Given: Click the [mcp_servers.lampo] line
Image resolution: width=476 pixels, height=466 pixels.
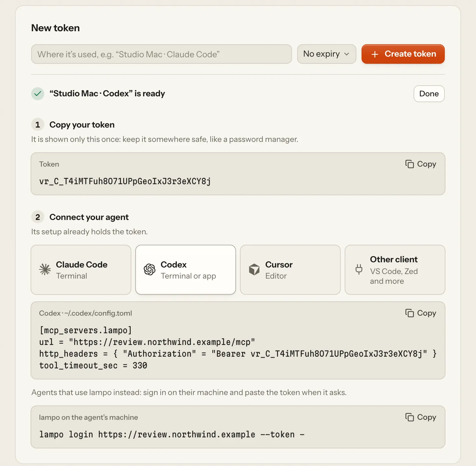Looking at the screenshot, I should tap(86, 330).
